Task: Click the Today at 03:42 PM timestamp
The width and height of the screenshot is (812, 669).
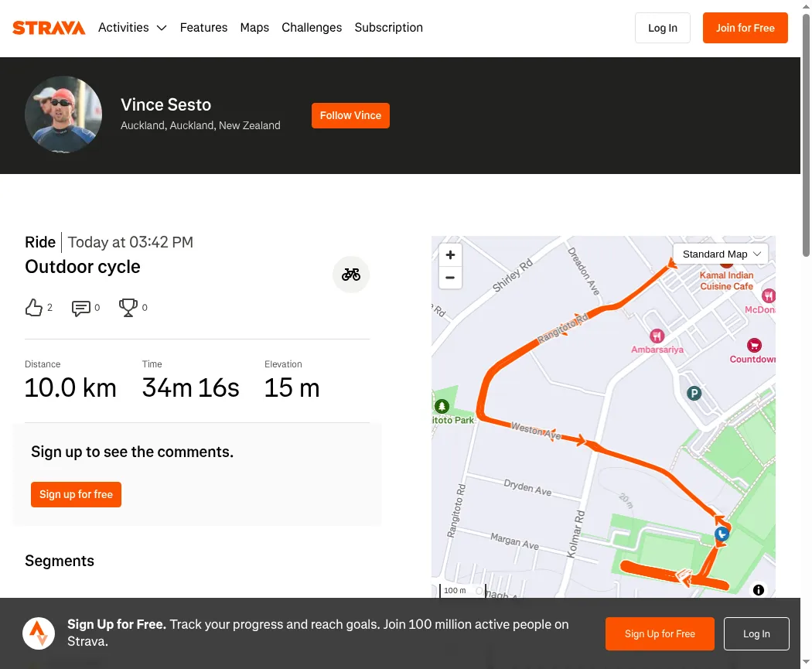Action: pyautogui.click(x=131, y=242)
